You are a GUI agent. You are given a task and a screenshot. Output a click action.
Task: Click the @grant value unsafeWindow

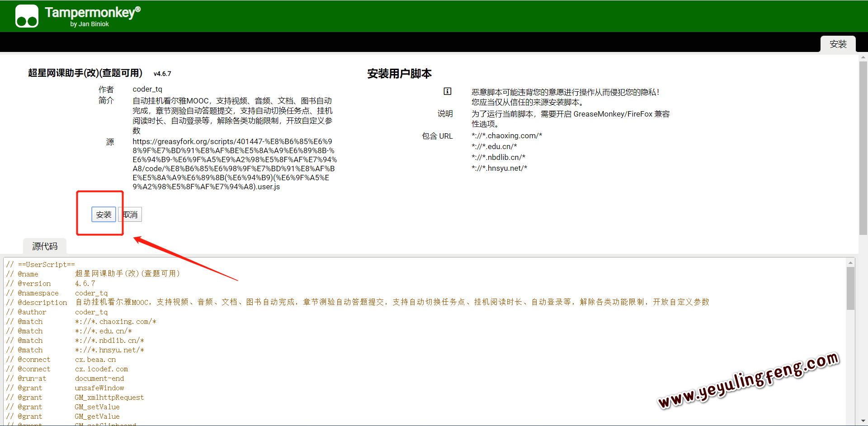point(99,388)
